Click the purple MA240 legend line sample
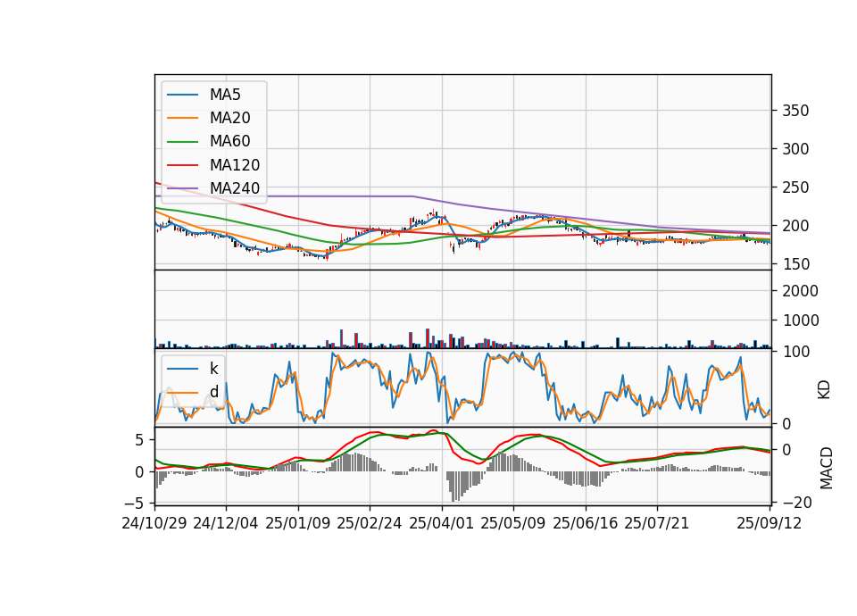 click(182, 188)
